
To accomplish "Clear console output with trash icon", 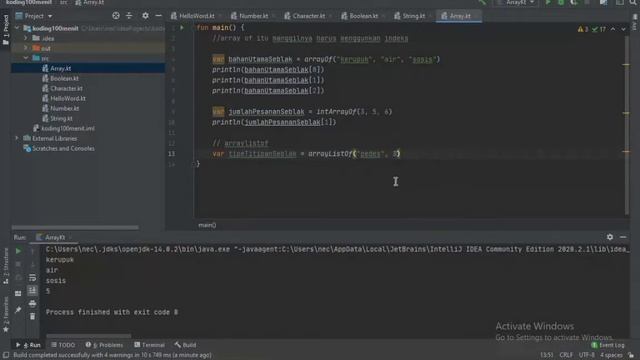I will [32, 316].
